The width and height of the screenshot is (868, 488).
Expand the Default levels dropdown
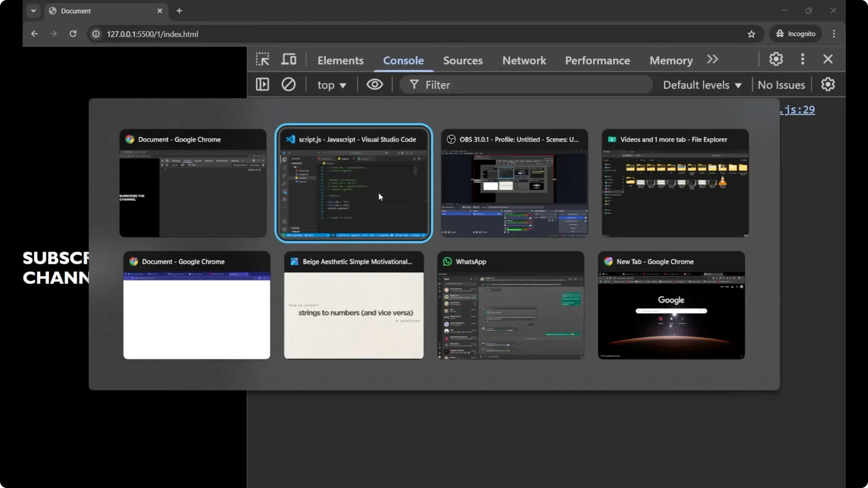click(702, 85)
